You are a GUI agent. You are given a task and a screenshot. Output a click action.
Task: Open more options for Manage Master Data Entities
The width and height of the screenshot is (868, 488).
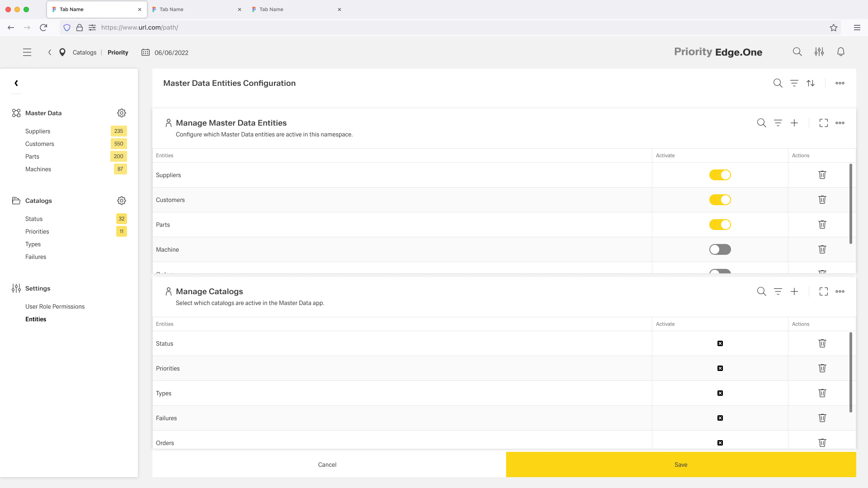[840, 123]
